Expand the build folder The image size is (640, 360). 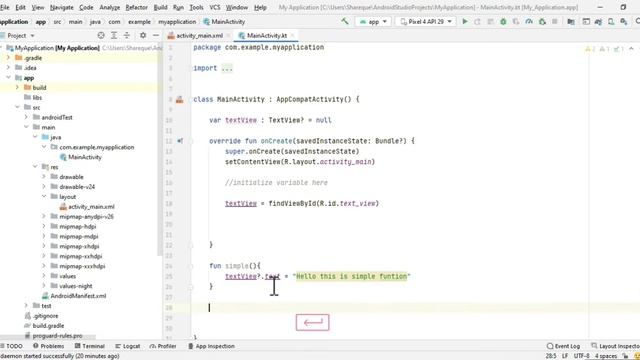[17, 87]
